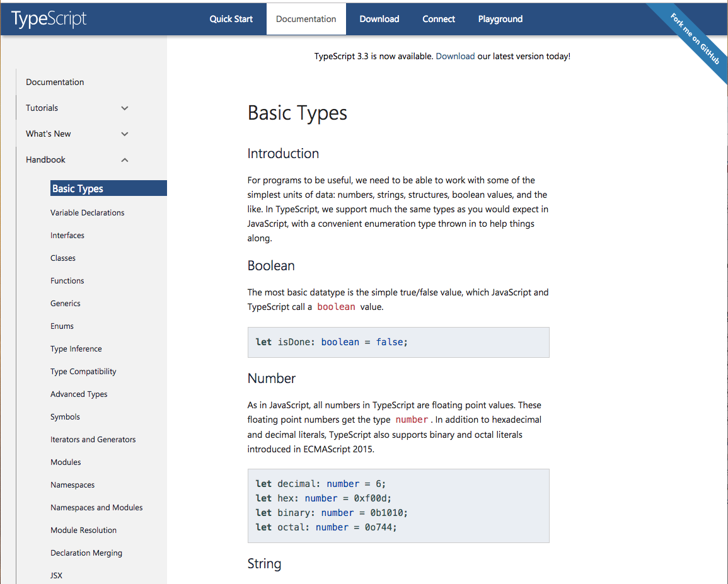Open the Variable Declarations handbook page

pos(87,212)
